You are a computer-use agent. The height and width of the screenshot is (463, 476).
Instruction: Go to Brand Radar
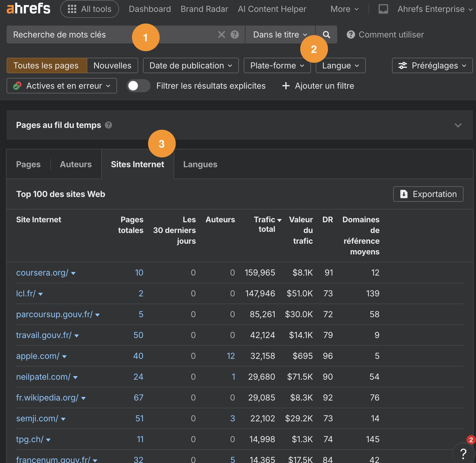tap(204, 9)
